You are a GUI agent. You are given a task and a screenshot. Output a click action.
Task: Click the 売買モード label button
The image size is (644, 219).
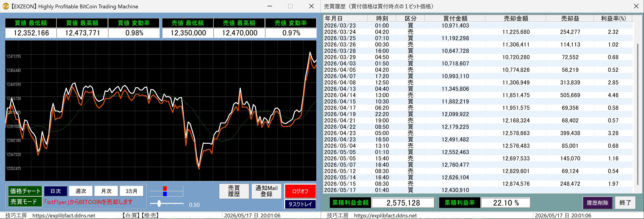tap(25, 202)
